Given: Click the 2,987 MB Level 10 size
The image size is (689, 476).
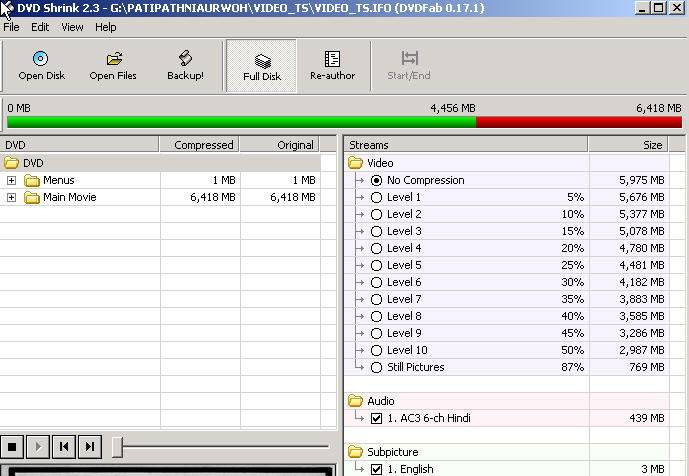Looking at the screenshot, I should pos(642,350).
